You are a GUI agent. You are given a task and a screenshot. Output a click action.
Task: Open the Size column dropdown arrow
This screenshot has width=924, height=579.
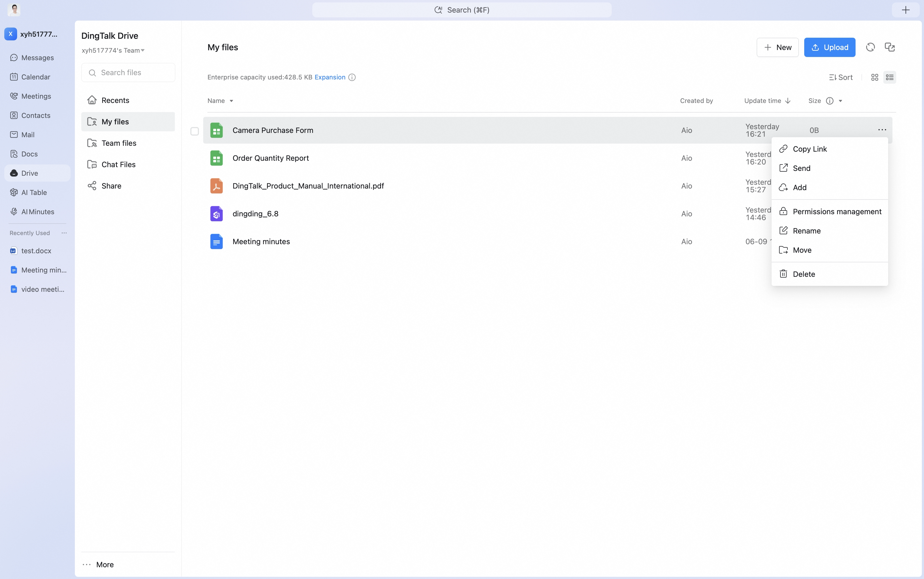pyautogui.click(x=840, y=101)
